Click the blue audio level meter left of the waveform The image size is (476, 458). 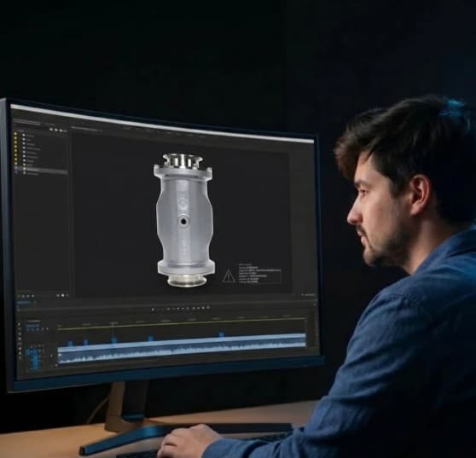34,358
